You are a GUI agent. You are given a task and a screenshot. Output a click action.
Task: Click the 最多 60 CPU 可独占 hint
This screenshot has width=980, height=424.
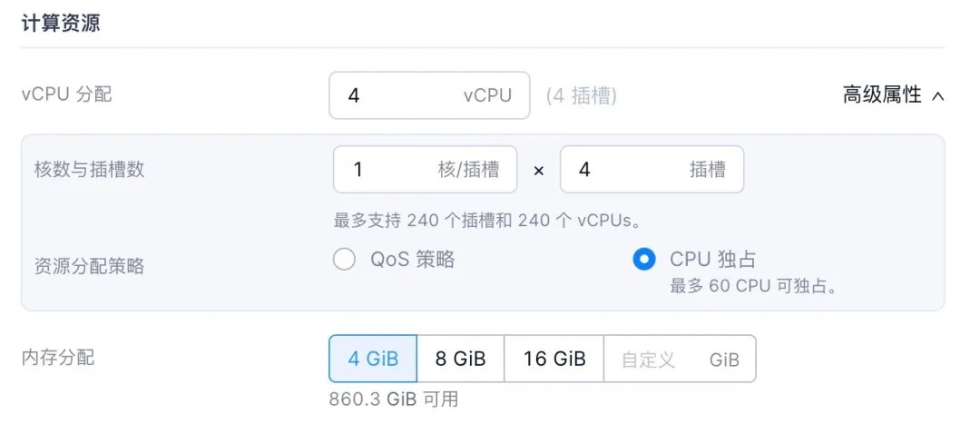pos(752,286)
